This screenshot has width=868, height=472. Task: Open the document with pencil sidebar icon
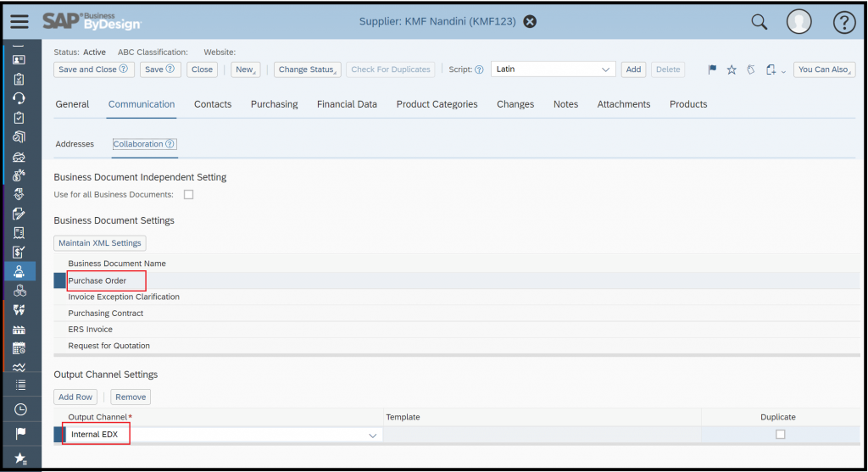[x=19, y=214]
